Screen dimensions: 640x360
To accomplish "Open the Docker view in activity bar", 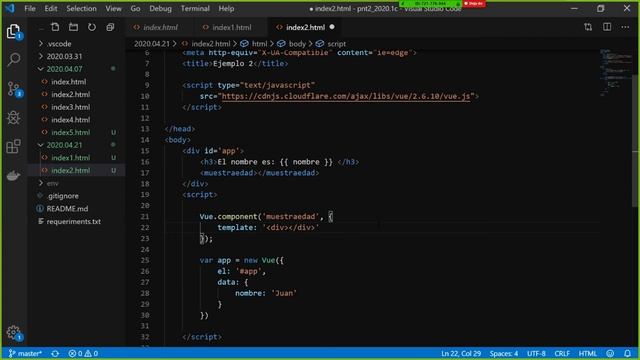I will click(13, 176).
